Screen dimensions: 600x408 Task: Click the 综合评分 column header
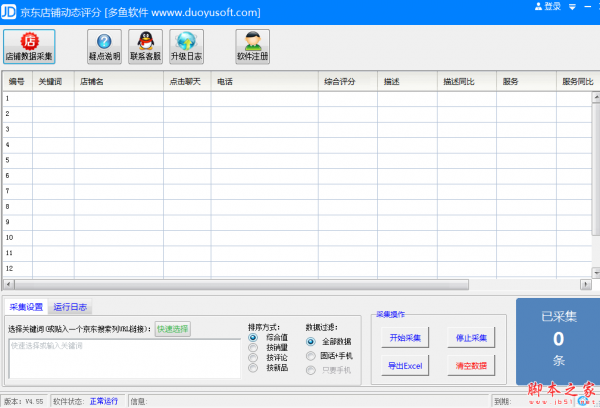tap(348, 81)
